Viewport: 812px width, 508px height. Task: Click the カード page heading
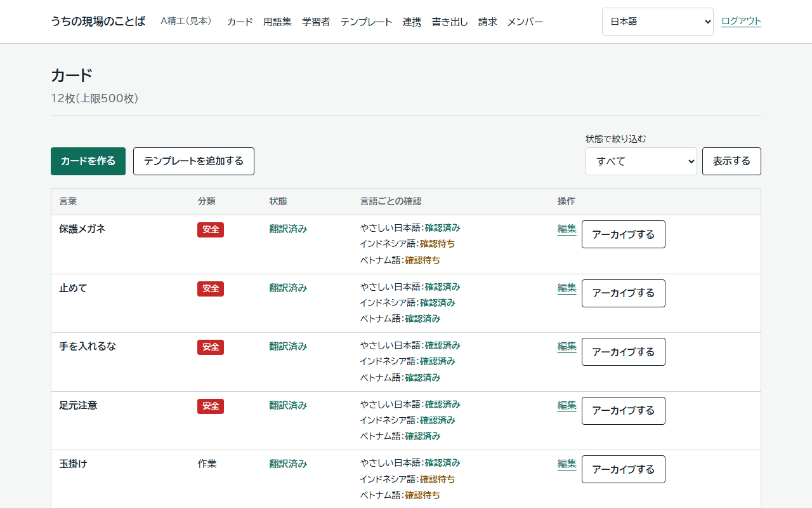click(72, 76)
